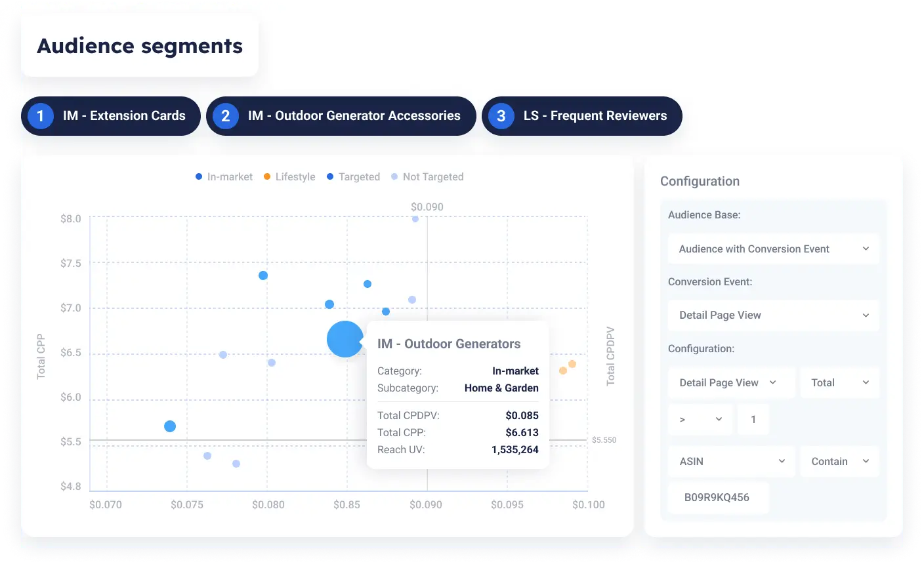Click the threshold value field showing 1
This screenshot has height=566, width=924.
[x=753, y=420]
